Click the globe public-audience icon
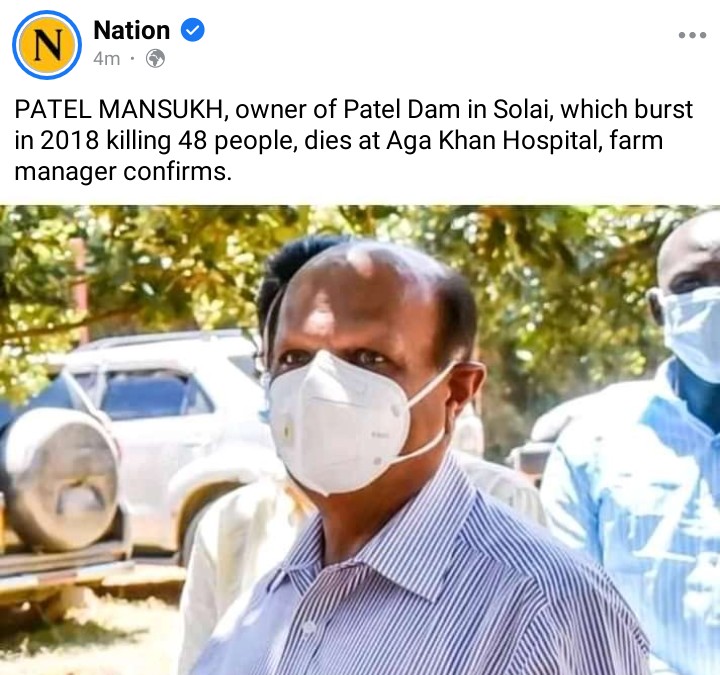 pyautogui.click(x=155, y=59)
